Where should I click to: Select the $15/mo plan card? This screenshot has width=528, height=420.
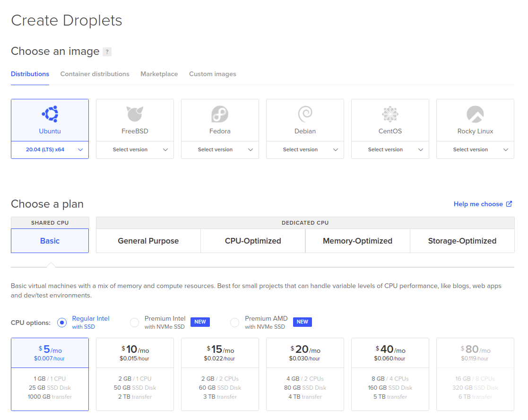(220, 374)
